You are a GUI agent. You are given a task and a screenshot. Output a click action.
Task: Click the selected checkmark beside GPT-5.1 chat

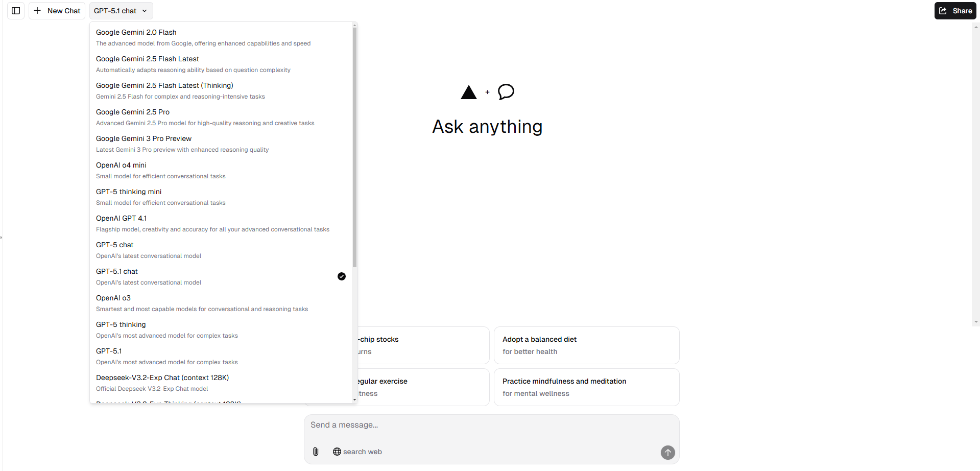point(342,276)
